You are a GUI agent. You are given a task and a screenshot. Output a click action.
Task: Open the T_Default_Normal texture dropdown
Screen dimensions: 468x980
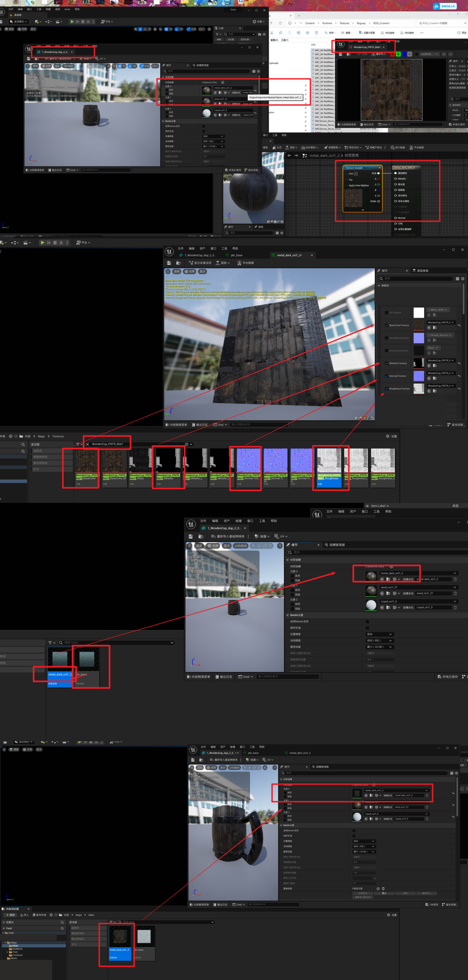[439, 335]
